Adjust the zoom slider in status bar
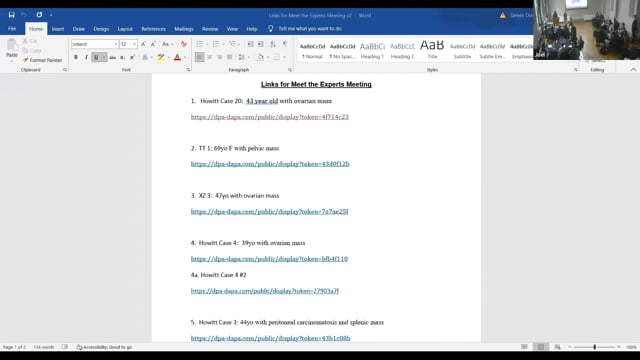The image size is (640, 360). click(594, 347)
